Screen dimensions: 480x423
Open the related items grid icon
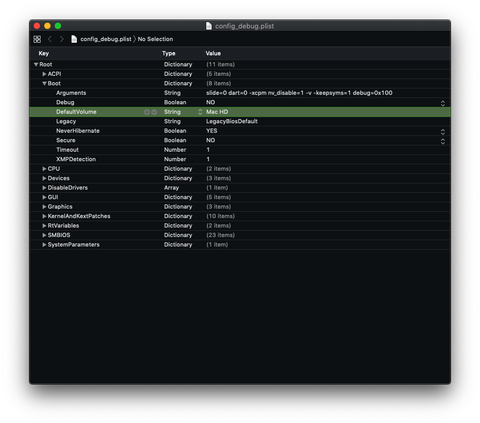37,39
